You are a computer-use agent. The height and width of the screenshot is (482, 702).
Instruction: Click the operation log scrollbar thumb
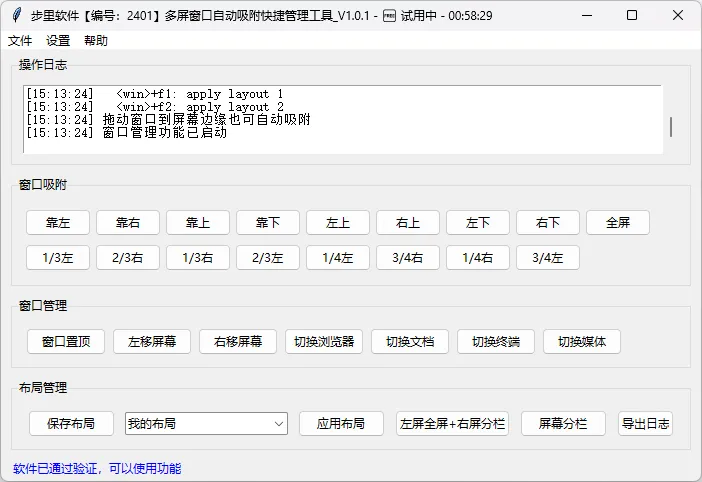[x=671, y=127]
